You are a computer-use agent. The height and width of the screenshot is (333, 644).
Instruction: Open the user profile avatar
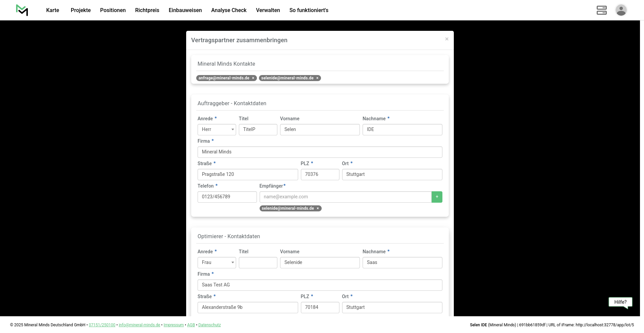click(621, 10)
